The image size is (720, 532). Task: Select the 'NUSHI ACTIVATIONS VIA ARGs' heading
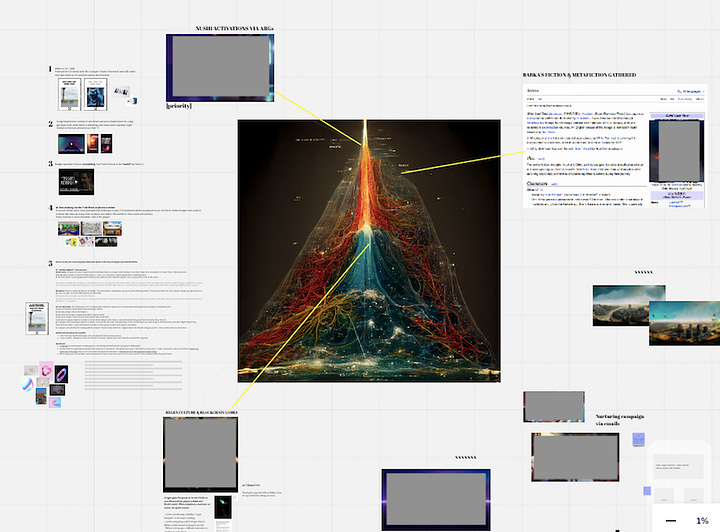[x=235, y=28]
